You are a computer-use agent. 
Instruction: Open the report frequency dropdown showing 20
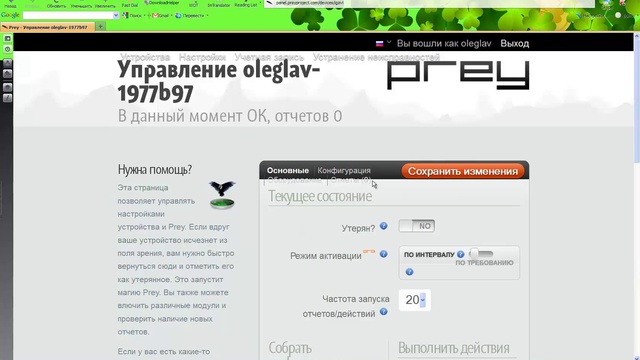click(415, 300)
